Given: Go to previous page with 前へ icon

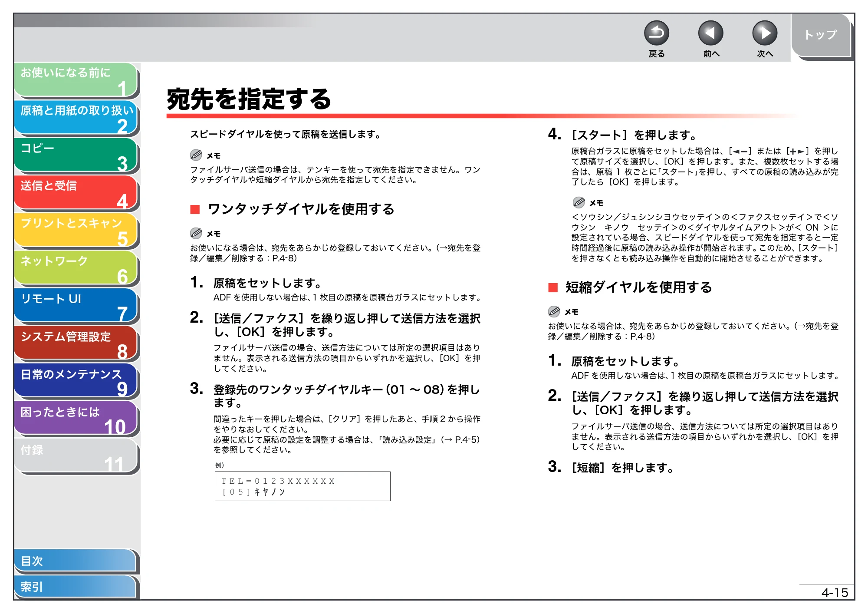Looking at the screenshot, I should click(x=710, y=33).
